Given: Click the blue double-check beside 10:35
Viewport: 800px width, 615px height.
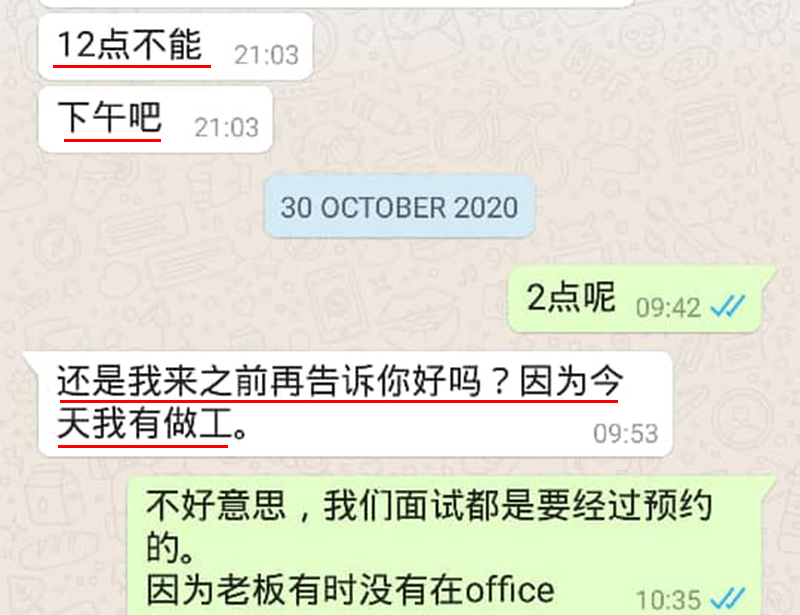Looking at the screenshot, I should coord(728,599).
